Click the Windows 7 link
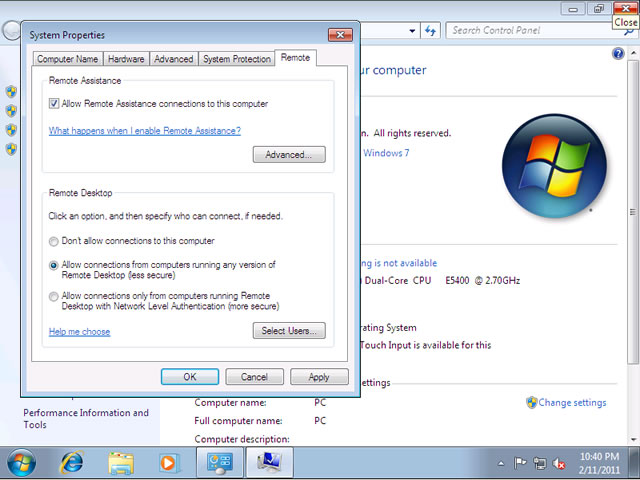The width and height of the screenshot is (640, 480). click(x=386, y=153)
